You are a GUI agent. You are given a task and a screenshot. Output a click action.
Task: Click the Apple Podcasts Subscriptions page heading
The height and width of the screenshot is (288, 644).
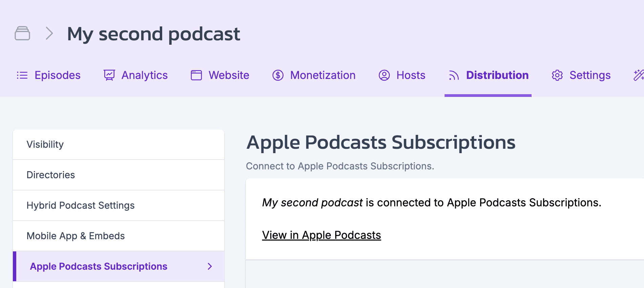(x=381, y=142)
